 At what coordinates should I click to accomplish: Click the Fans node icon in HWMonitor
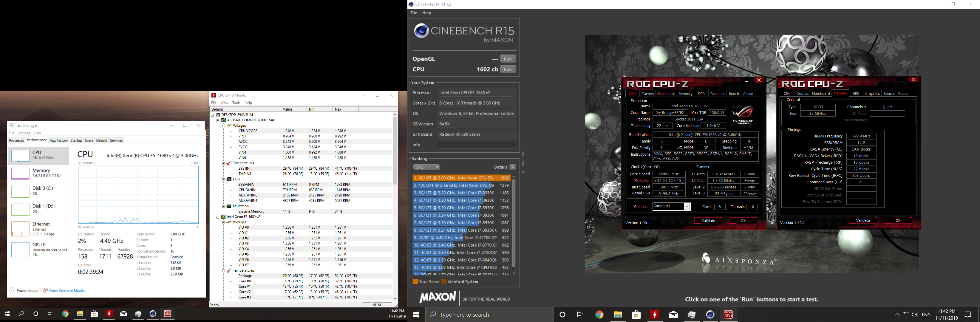229,179
